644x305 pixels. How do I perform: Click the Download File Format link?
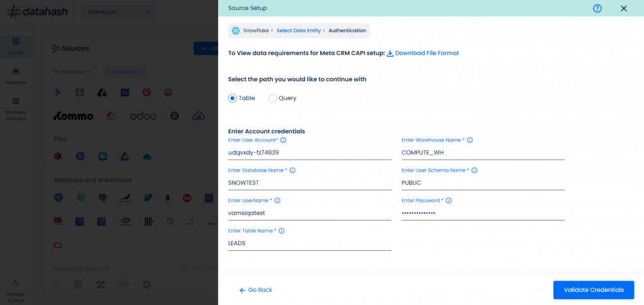click(427, 53)
